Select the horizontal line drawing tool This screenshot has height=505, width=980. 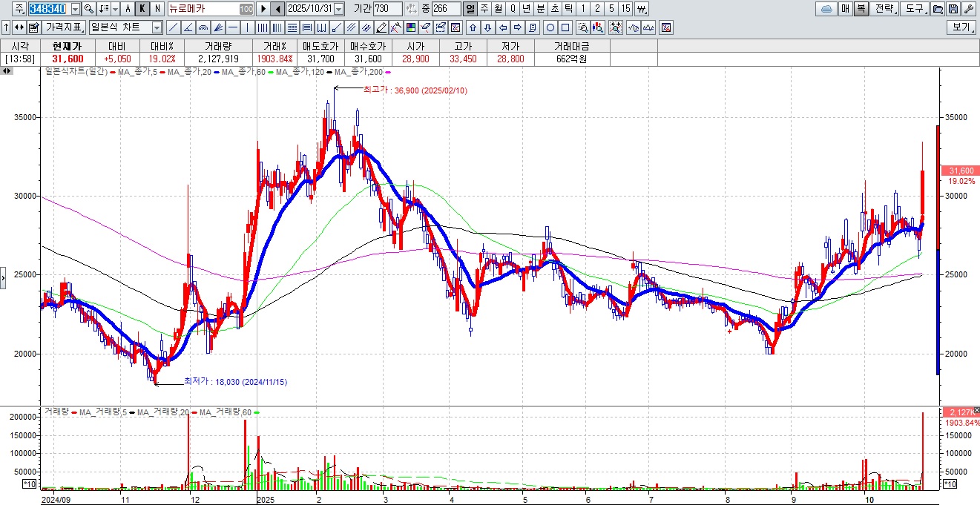point(233,27)
